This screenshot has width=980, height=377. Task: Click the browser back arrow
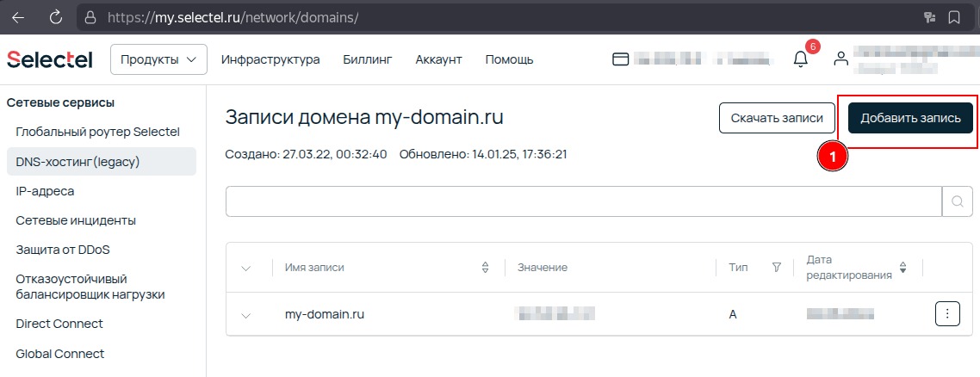click(18, 16)
